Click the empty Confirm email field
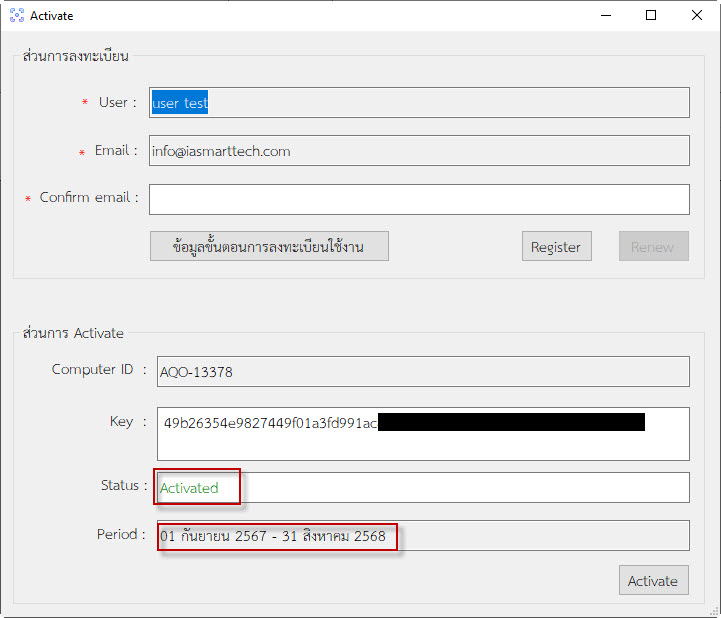This screenshot has height=618, width=721. coord(419,199)
